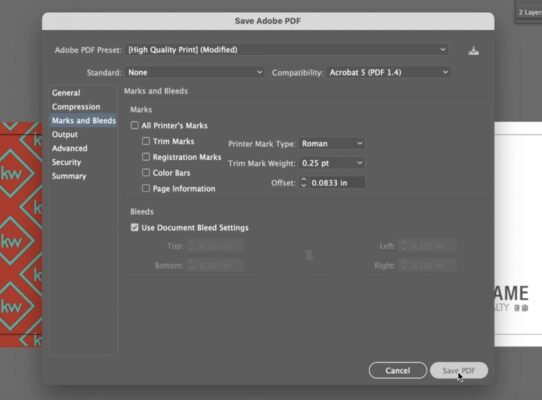Go to the Security section
542x400 pixels.
point(66,162)
